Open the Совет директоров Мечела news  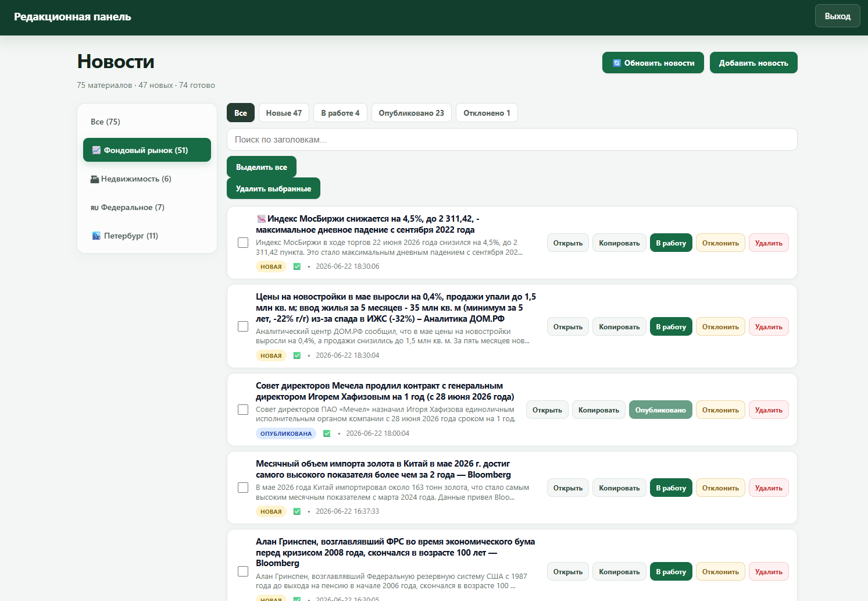(547, 410)
